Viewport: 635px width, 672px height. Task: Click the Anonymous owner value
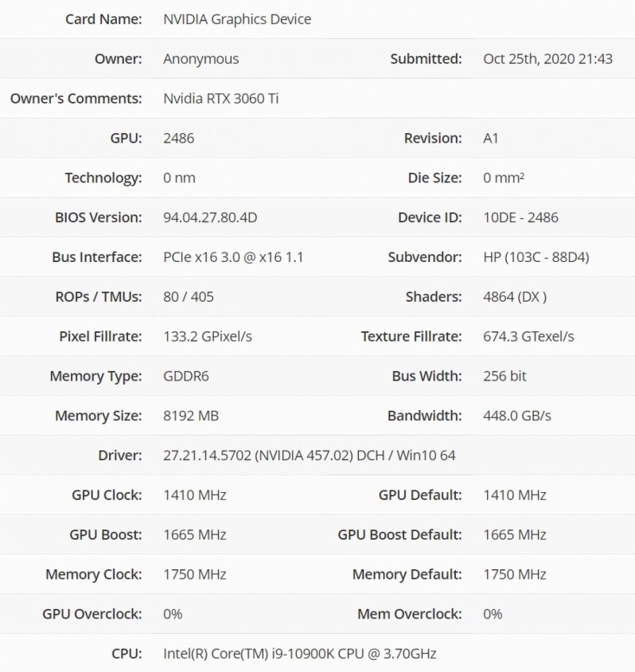201,58
